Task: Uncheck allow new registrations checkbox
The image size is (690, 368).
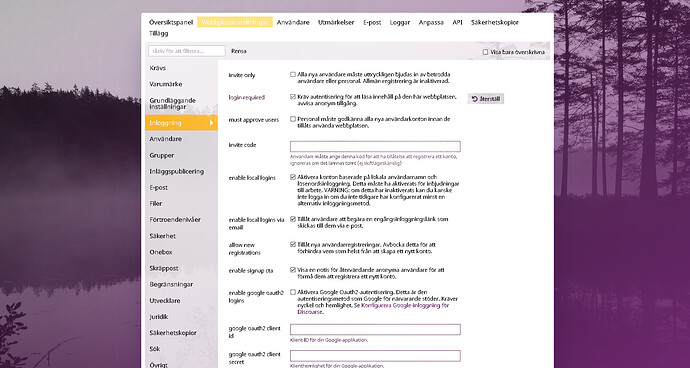Action: pos(293,244)
